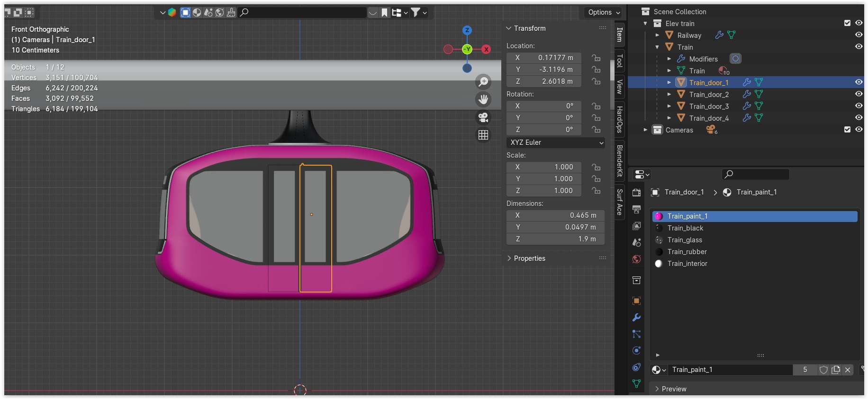Switch perspective/orthographic grid button
The height and width of the screenshot is (399, 868).
(483, 135)
